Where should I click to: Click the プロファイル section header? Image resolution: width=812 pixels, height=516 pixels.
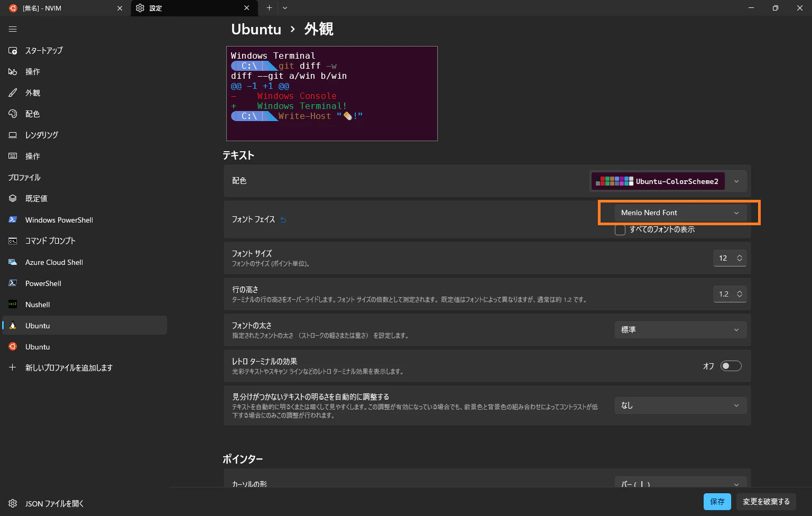click(x=24, y=178)
